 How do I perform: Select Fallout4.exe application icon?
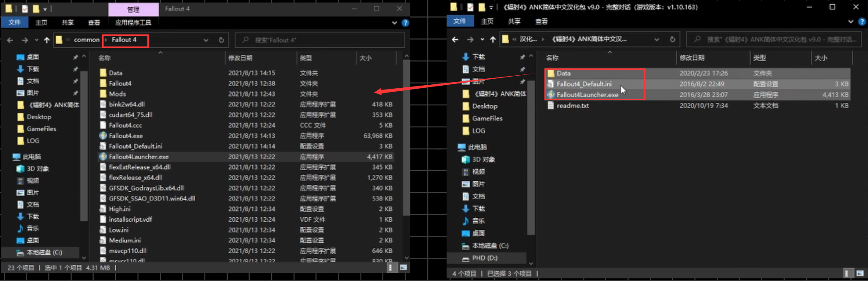pos(103,136)
